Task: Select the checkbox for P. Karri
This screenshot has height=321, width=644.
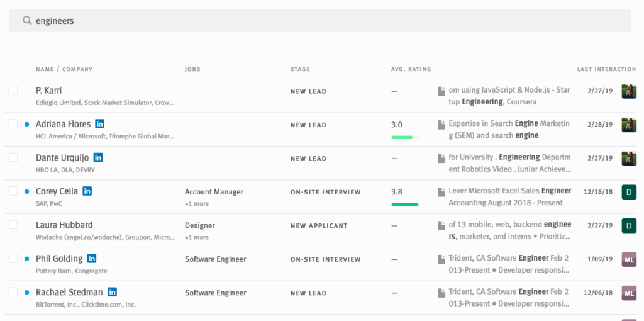Action: click(13, 90)
